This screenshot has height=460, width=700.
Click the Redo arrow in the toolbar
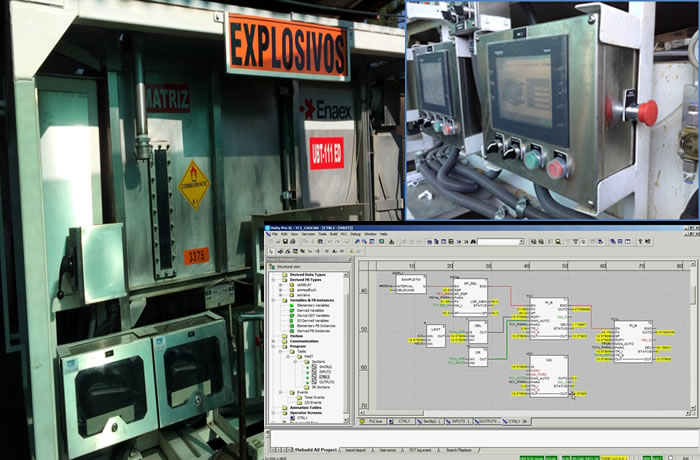click(337, 241)
